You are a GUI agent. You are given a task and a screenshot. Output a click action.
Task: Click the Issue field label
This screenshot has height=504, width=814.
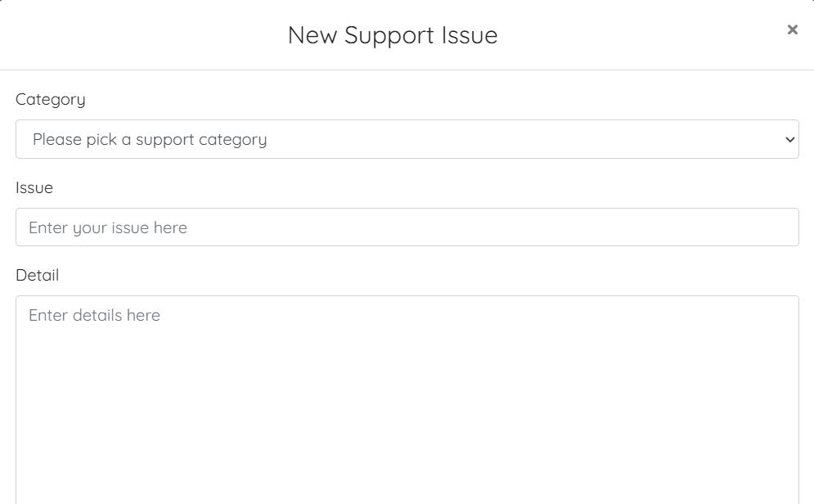(34, 187)
